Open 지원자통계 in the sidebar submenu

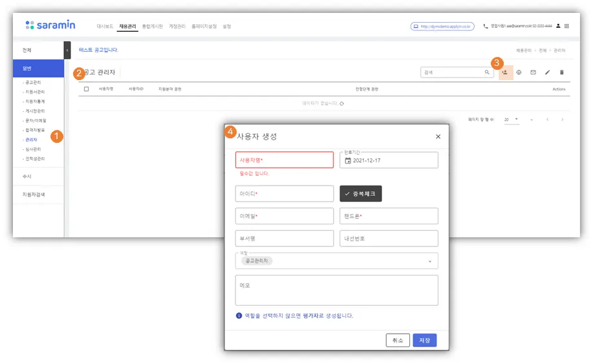(35, 102)
